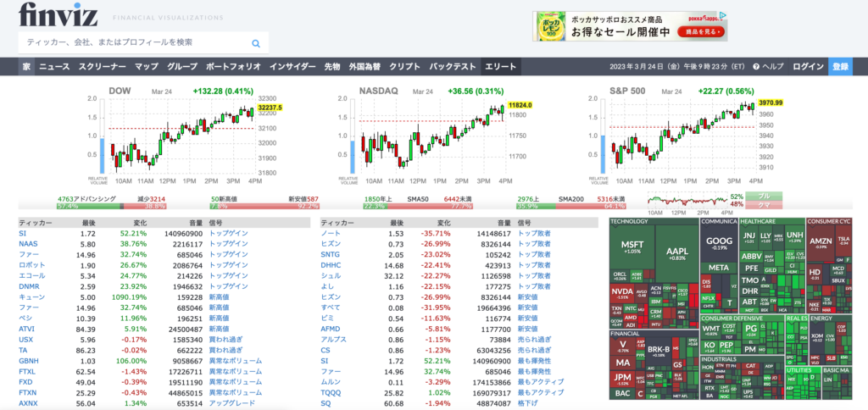This screenshot has height=410, width=868.
Task: Click the advancing/declining 57.4% bar
Action: coord(111,206)
